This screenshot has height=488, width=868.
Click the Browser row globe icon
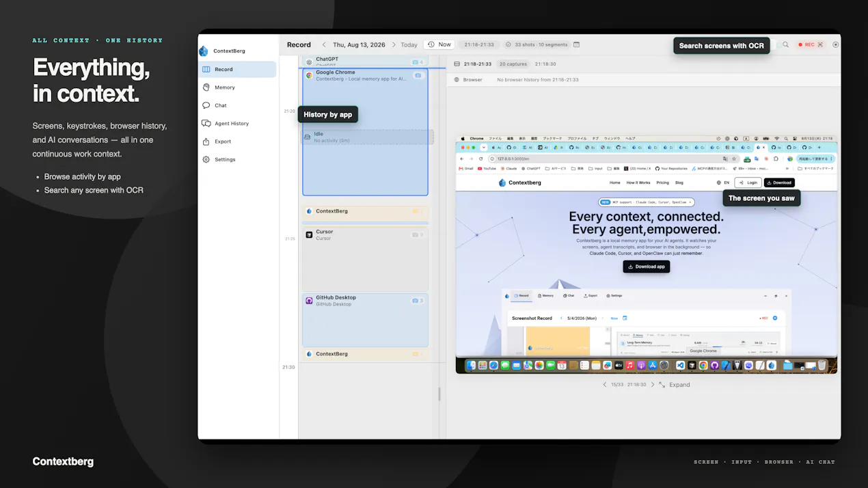[x=457, y=80]
